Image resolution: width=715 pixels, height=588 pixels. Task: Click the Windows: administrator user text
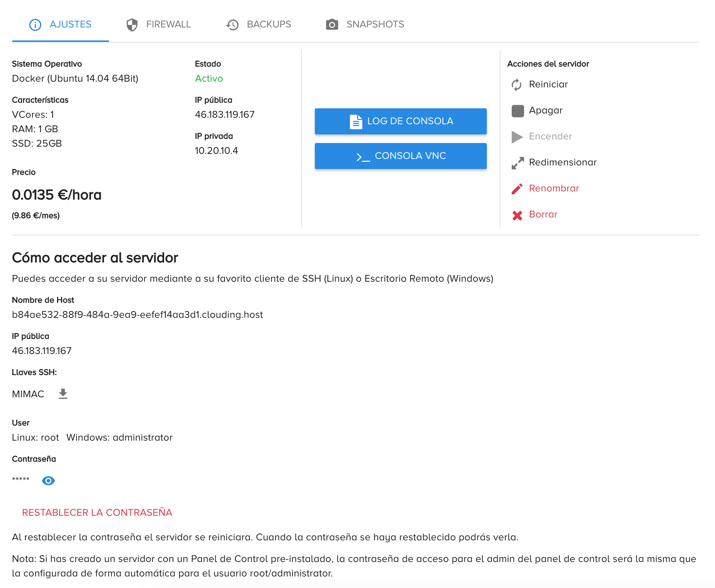[x=120, y=437]
